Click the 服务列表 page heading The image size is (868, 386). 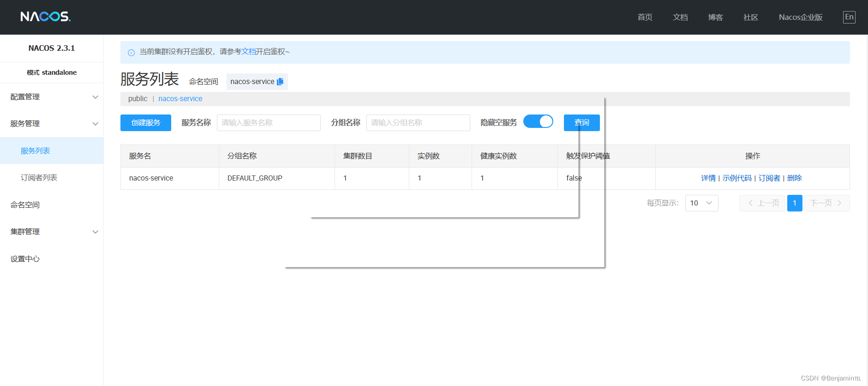coord(150,79)
